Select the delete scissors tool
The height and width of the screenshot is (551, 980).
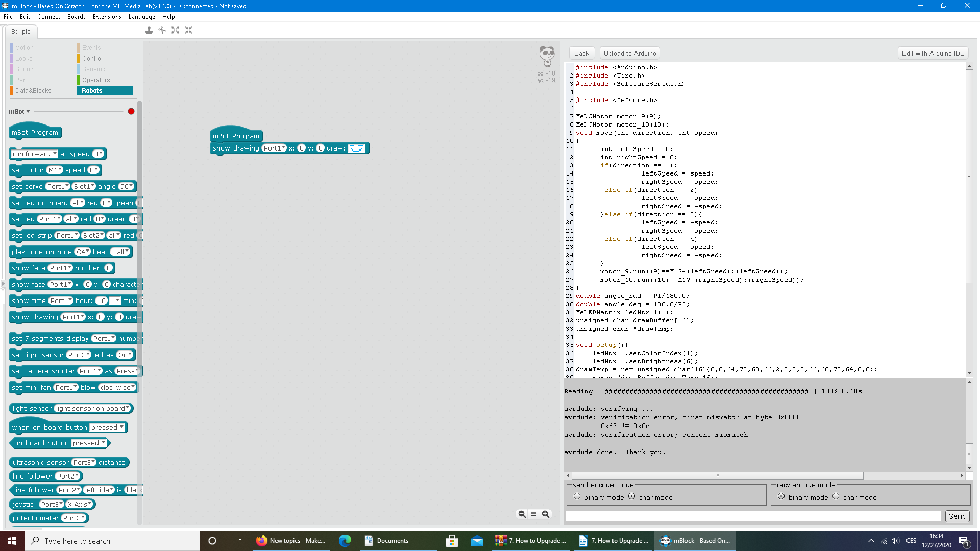point(162,30)
